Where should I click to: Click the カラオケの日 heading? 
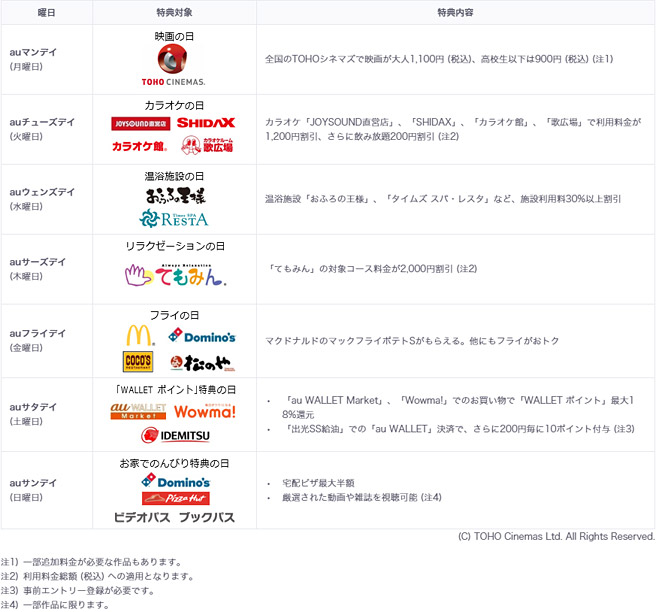(174, 105)
